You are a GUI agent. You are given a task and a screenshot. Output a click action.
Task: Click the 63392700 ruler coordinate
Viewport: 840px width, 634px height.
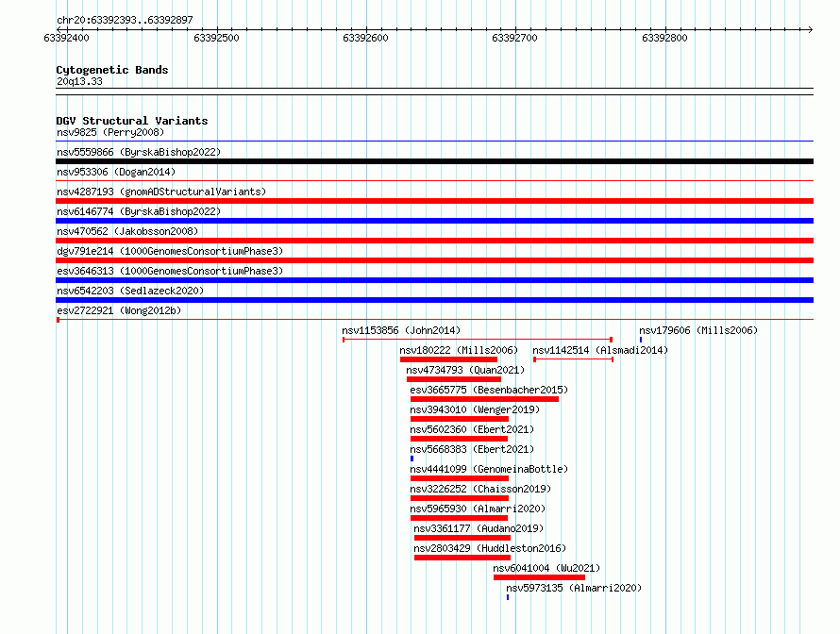pos(514,38)
